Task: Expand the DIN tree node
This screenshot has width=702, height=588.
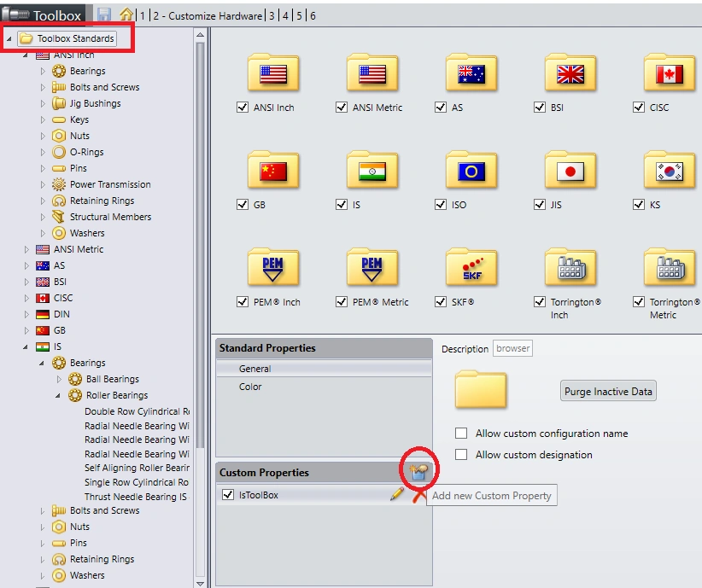Action: tap(26, 314)
